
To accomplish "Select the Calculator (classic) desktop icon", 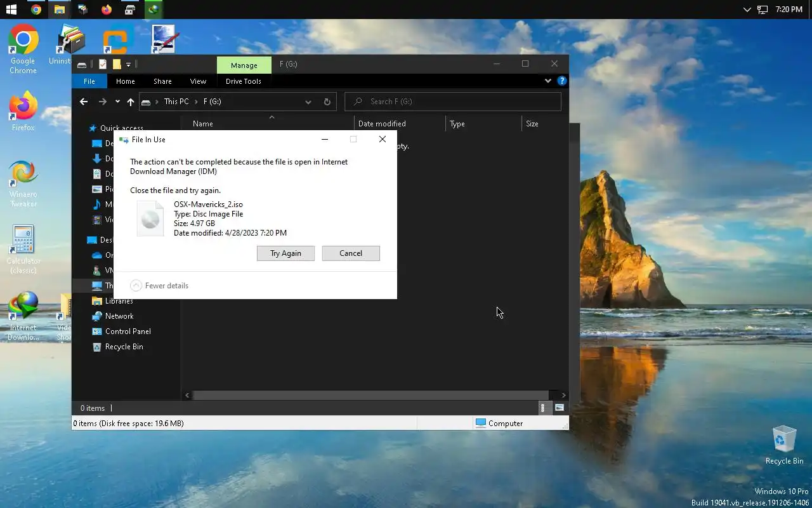I will [23, 250].
